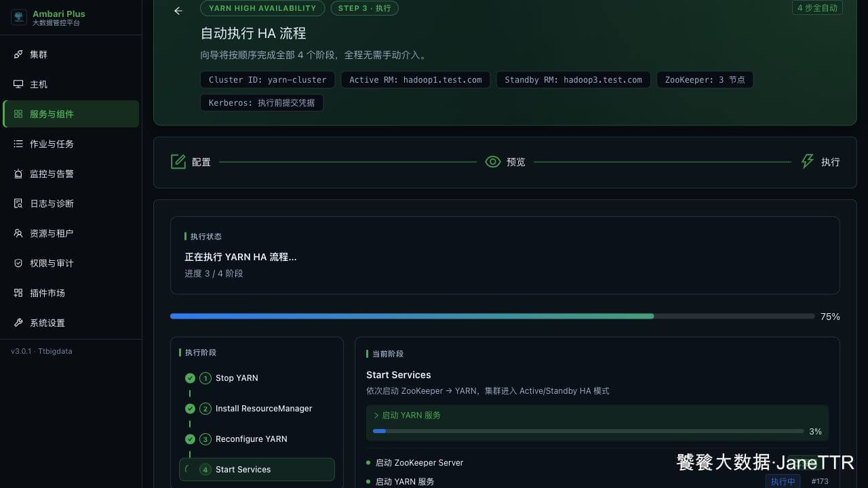This screenshot has height=488, width=868.
Task: Click the green check beside Reconfigure YARN
Action: (190, 439)
